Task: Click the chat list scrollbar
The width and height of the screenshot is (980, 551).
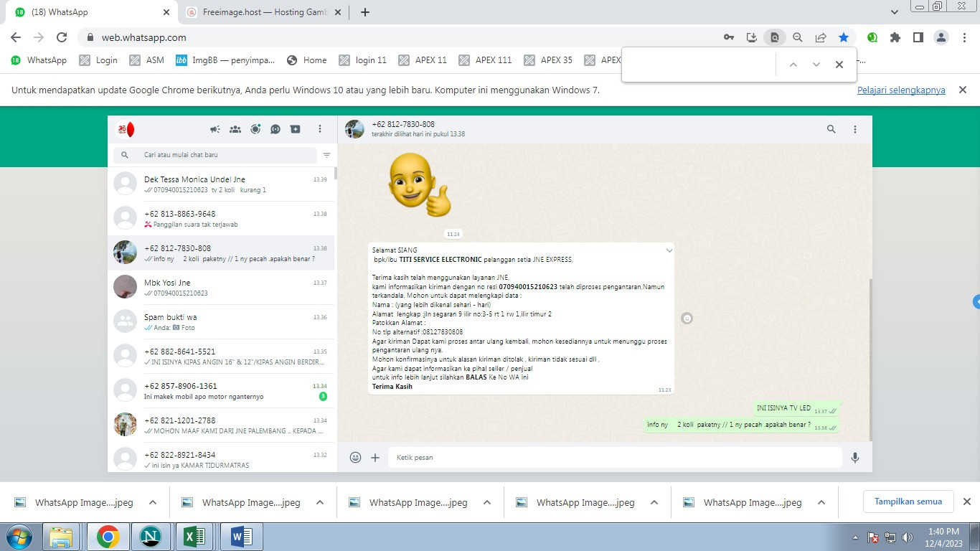Action: [x=336, y=173]
